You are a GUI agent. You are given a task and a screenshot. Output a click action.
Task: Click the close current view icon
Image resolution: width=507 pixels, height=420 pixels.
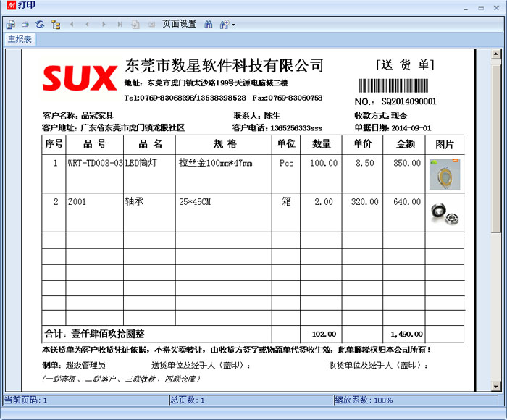click(151, 25)
